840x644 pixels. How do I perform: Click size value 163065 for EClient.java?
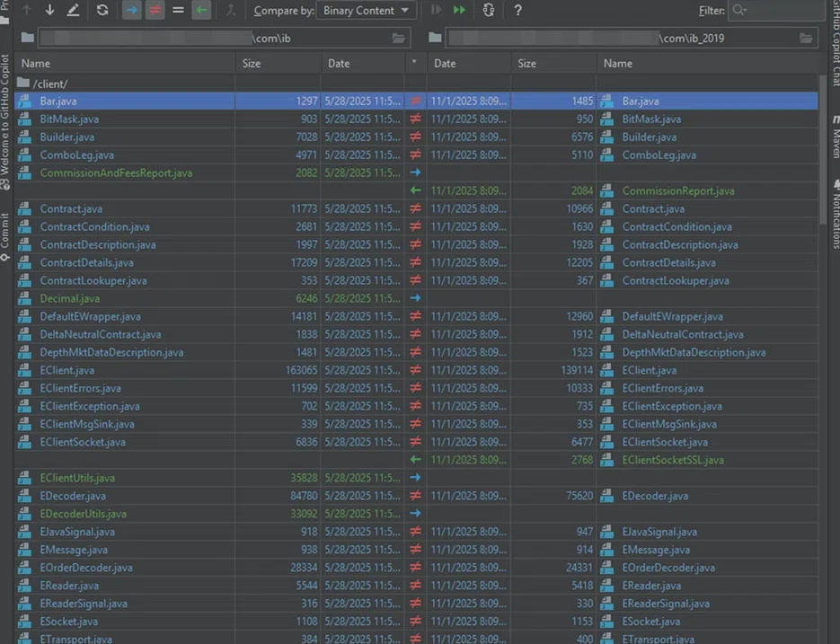301,370
